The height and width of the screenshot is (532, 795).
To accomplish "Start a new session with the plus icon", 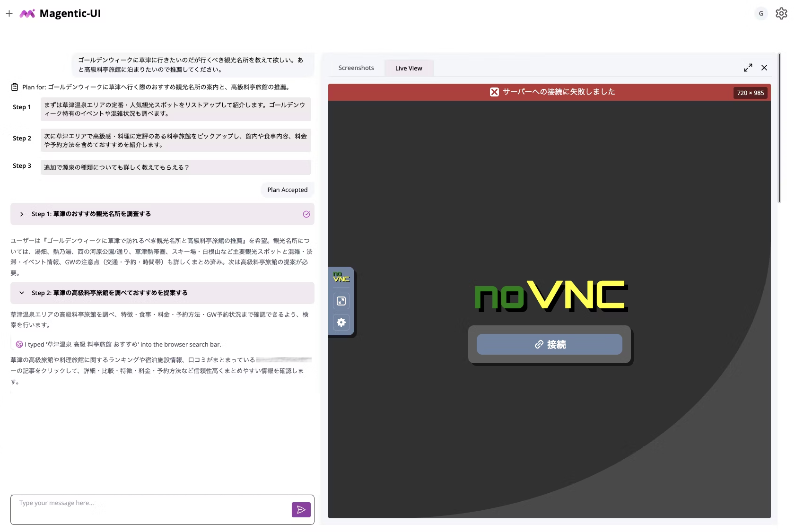I will [x=9, y=13].
